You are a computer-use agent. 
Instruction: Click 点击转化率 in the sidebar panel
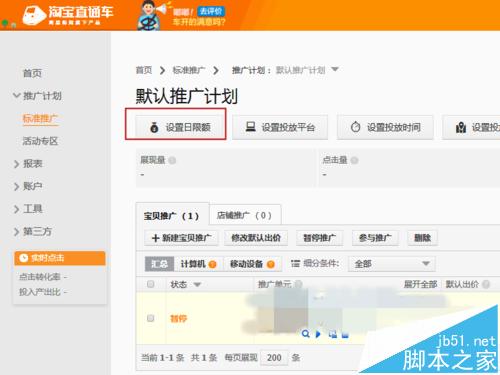[40, 277]
